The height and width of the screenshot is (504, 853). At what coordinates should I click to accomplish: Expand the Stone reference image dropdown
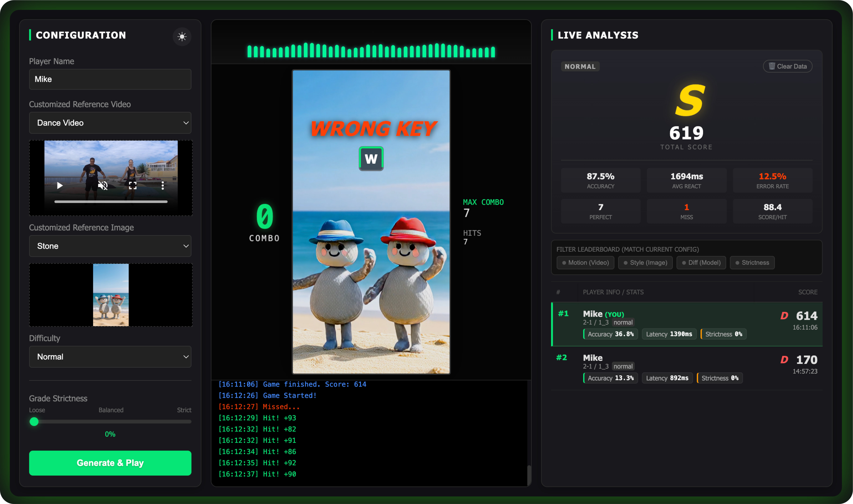point(110,246)
